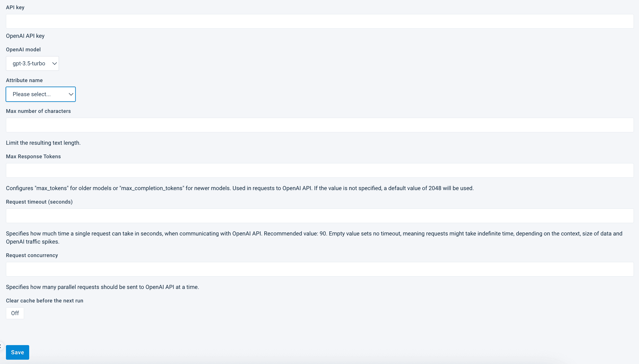Open the OpenAI model dropdown
The image size is (639, 364).
pos(32,63)
